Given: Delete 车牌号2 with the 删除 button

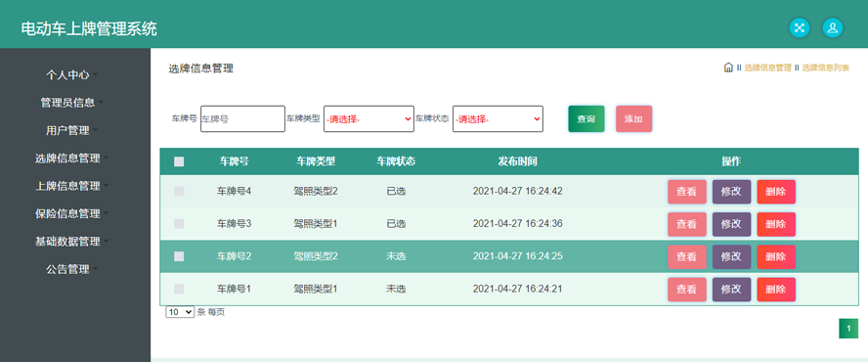Looking at the screenshot, I should 776,256.
